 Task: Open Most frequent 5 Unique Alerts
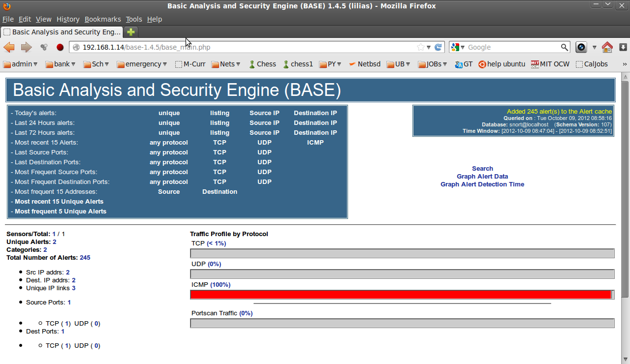point(61,212)
